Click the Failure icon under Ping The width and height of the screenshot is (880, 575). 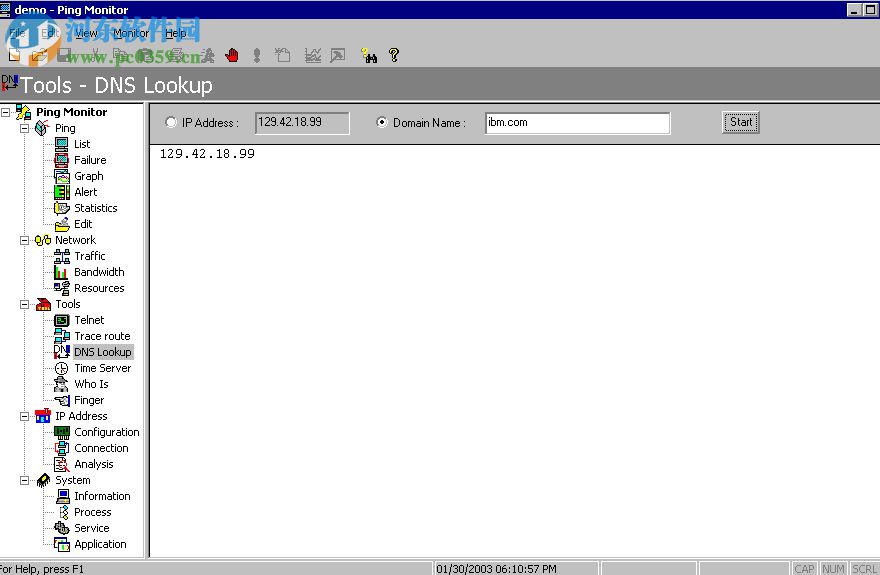pyautogui.click(x=62, y=160)
